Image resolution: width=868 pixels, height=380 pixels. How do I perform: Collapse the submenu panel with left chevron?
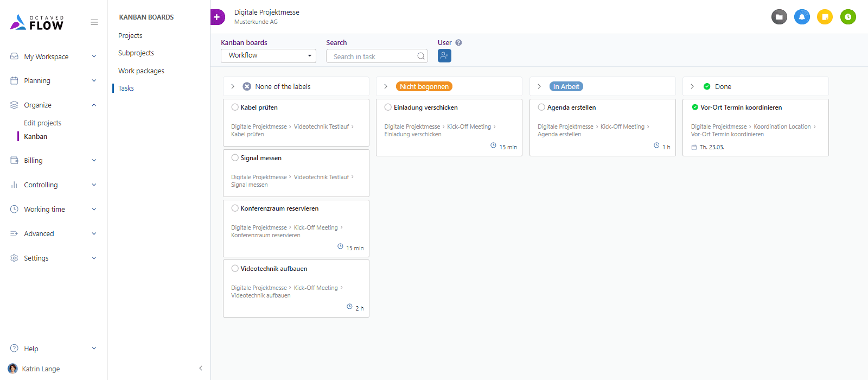[201, 368]
